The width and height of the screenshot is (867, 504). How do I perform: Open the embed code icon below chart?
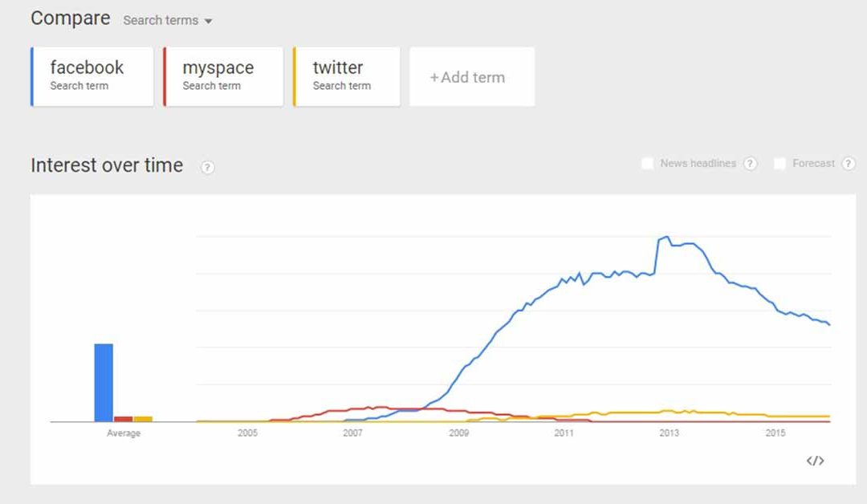click(815, 461)
